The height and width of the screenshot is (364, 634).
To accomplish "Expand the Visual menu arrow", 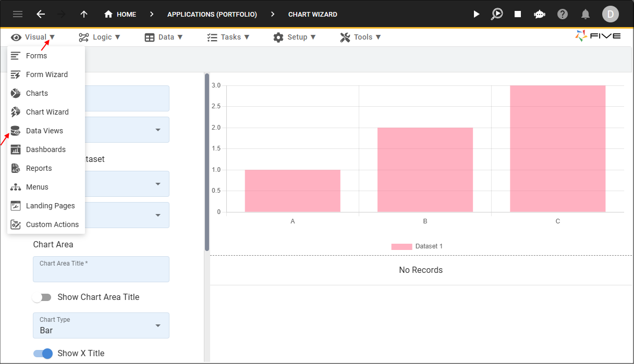I will coord(52,37).
